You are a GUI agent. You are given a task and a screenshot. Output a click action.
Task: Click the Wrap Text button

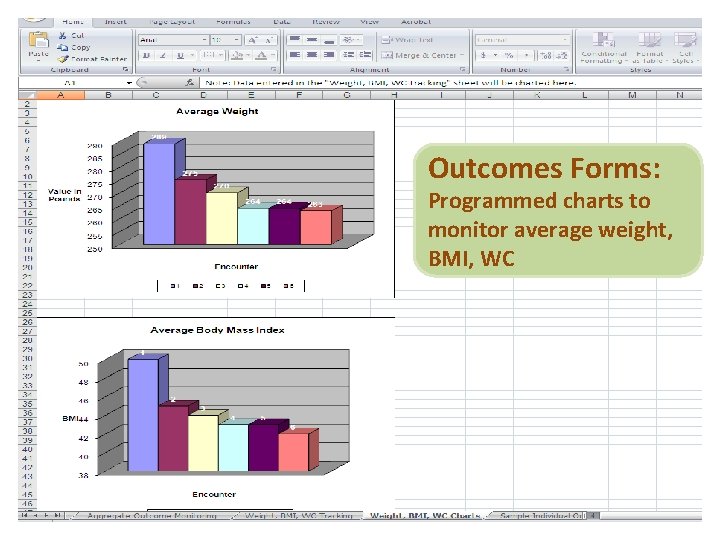tap(407, 40)
